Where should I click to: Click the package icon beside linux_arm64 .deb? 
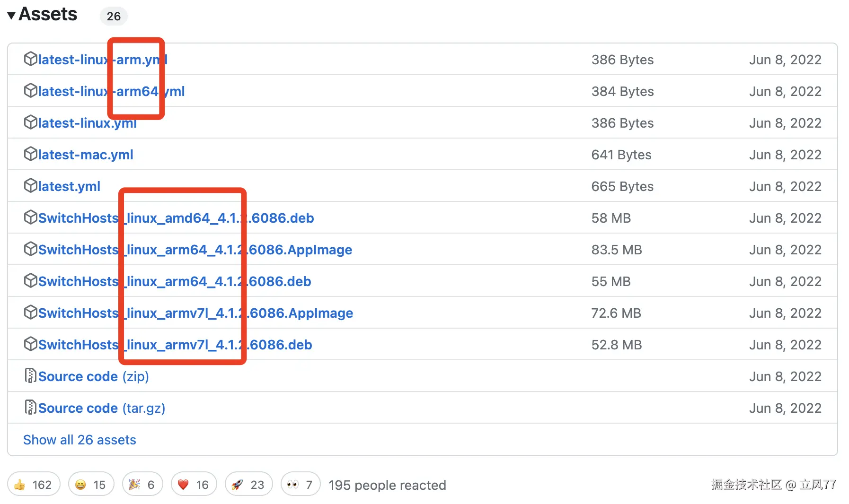click(x=30, y=281)
